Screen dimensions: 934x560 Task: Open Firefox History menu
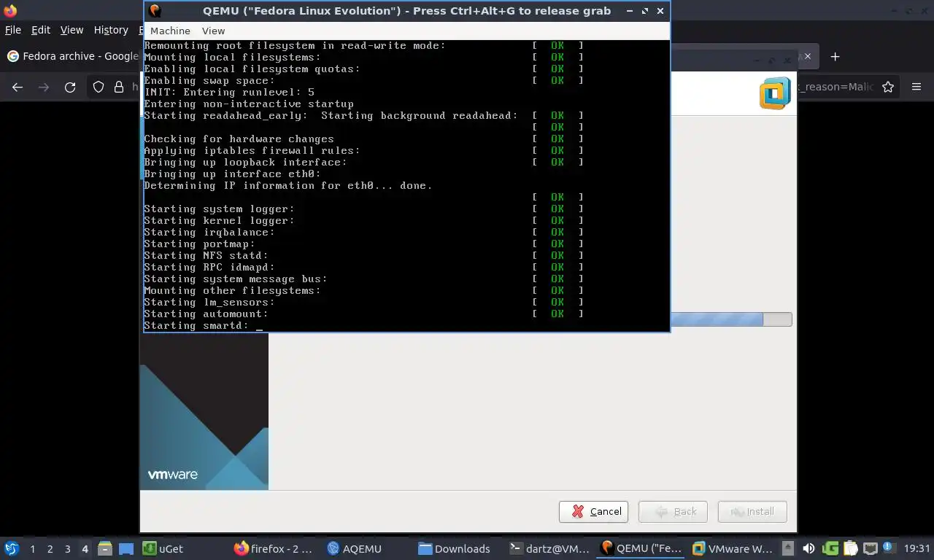tap(111, 30)
